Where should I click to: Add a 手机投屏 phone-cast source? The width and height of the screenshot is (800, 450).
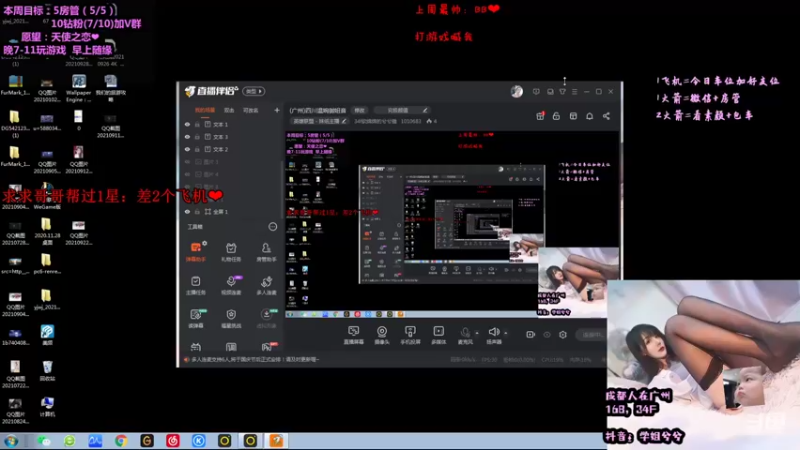[410, 335]
